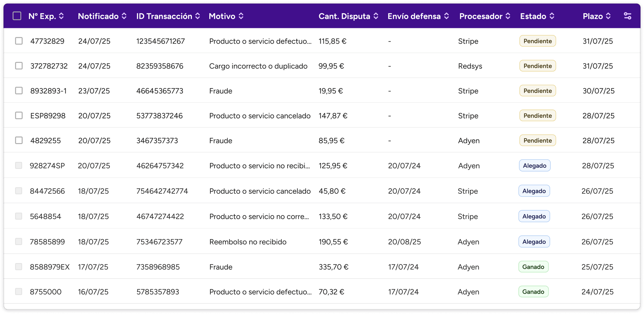The image size is (644, 314).
Task: Sort by Estado column arrows
Action: coord(552,16)
